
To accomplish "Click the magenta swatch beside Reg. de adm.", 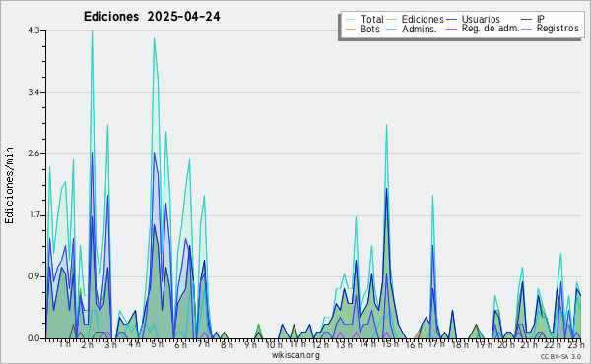I will tap(452, 29).
